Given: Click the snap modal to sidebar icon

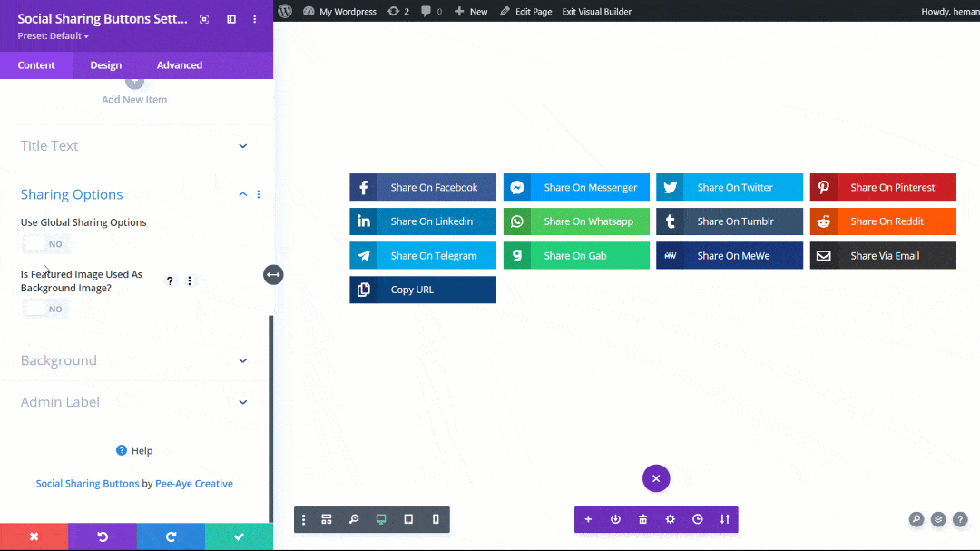Looking at the screenshot, I should 231,19.
